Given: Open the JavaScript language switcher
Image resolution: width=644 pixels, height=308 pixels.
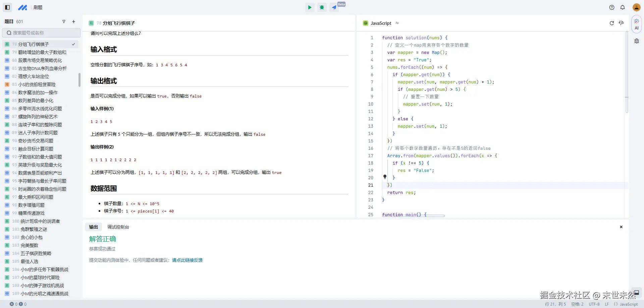Looking at the screenshot, I should (381, 23).
